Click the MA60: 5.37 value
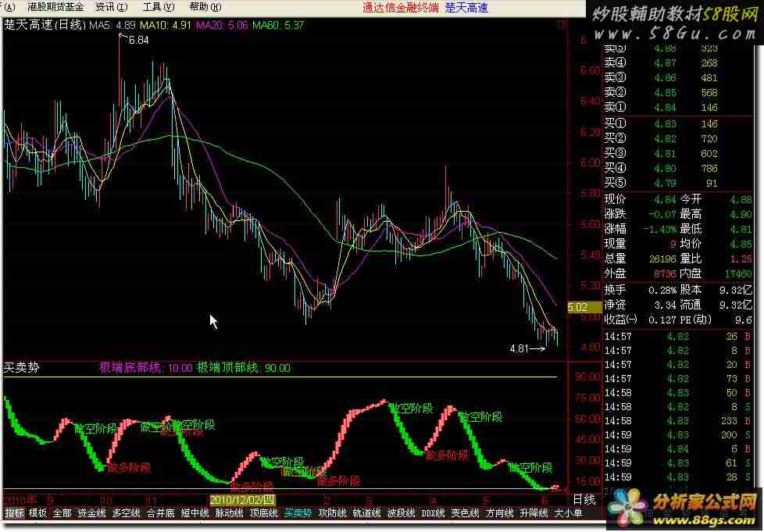This screenshot has width=764, height=532. click(278, 25)
